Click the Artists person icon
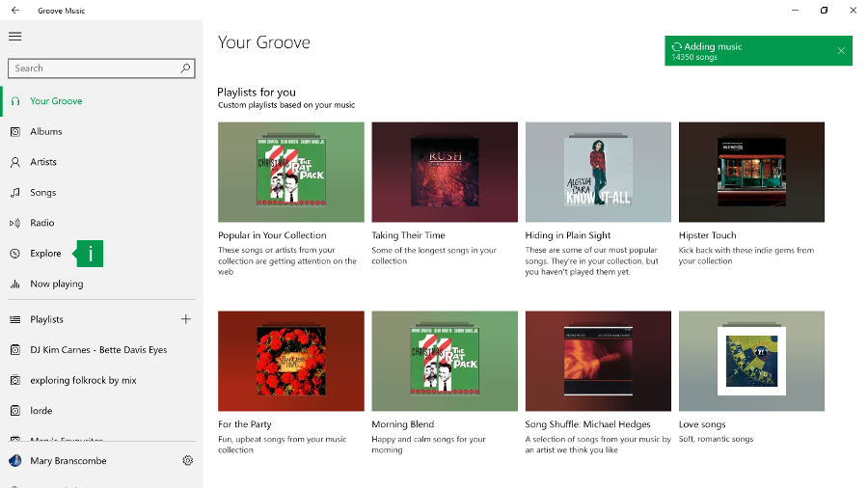This screenshot has width=868, height=488. coord(15,162)
